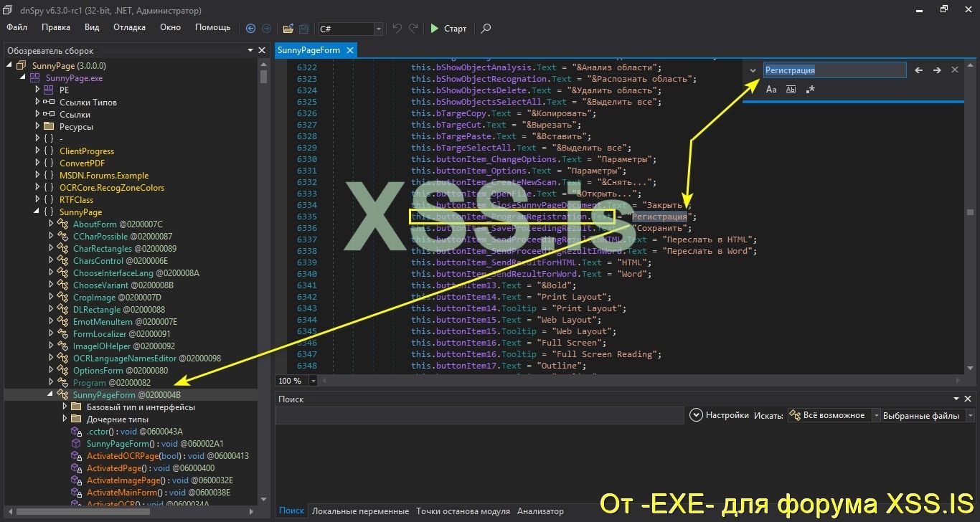The width and height of the screenshot is (980, 522).
Task: Go to next match arrow in search panel
Action: (937, 70)
